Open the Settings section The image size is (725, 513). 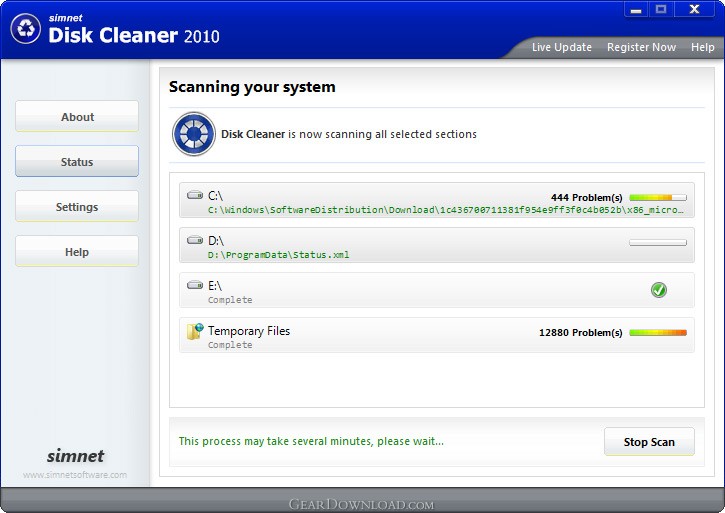tap(77, 206)
